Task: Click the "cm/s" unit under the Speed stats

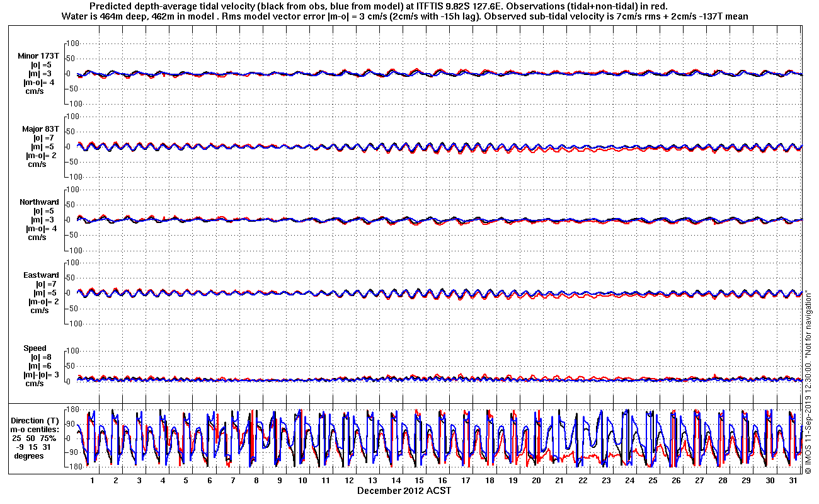Action: (35, 384)
